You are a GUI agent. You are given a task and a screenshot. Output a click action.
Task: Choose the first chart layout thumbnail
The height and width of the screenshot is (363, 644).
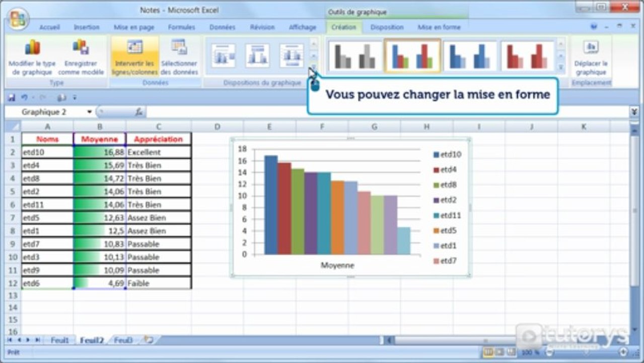point(223,55)
